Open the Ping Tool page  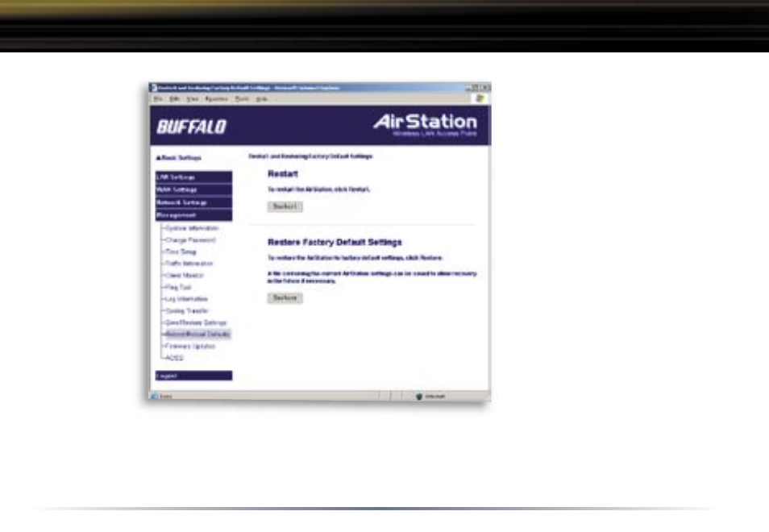[x=178, y=287]
